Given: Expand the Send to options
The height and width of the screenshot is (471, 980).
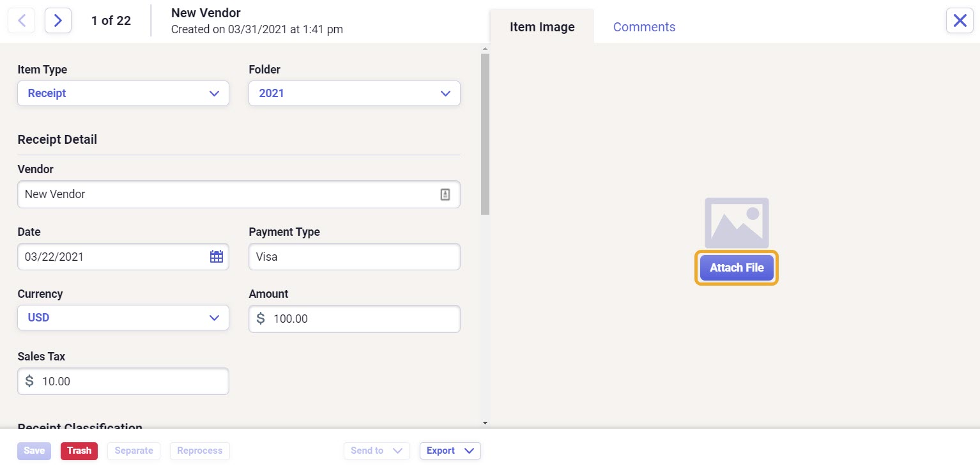Looking at the screenshot, I should pyautogui.click(x=376, y=451).
